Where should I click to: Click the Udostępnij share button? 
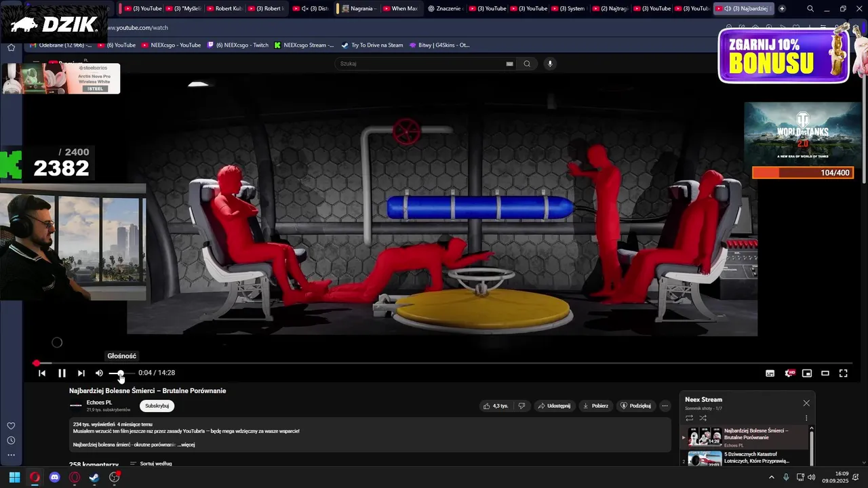(553, 406)
